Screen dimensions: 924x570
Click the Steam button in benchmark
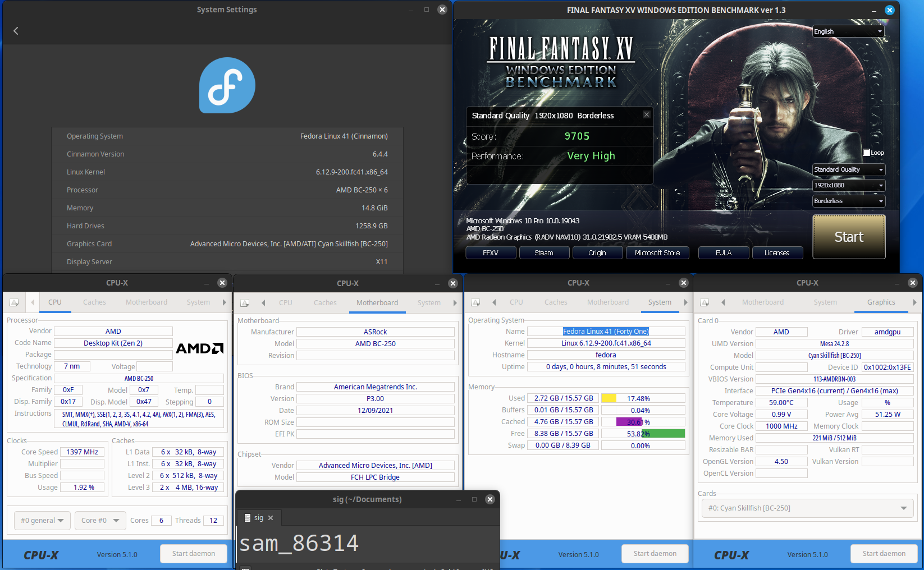click(544, 253)
